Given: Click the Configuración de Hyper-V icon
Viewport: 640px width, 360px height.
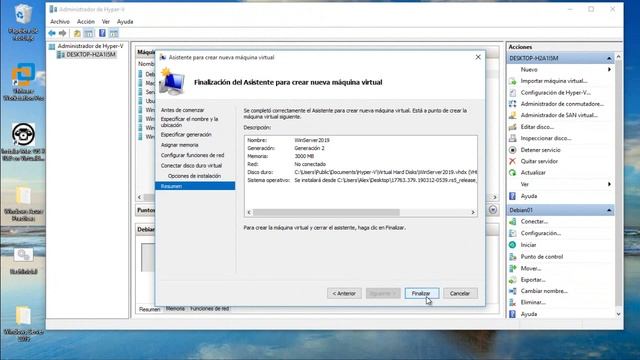Looking at the screenshot, I should [513, 93].
